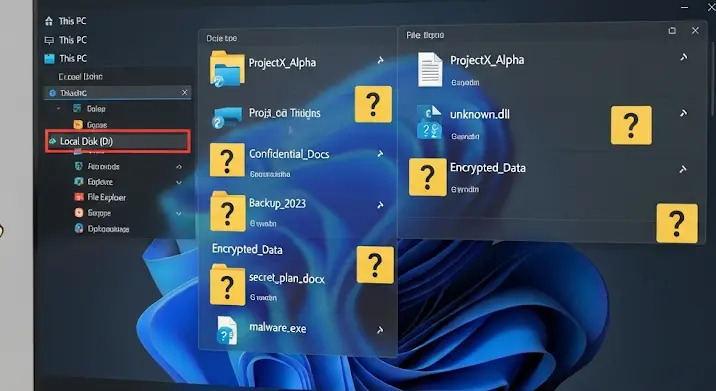Open the secret_plan_docx item
Image resolution: width=716 pixels, height=391 pixels.
[287, 278]
